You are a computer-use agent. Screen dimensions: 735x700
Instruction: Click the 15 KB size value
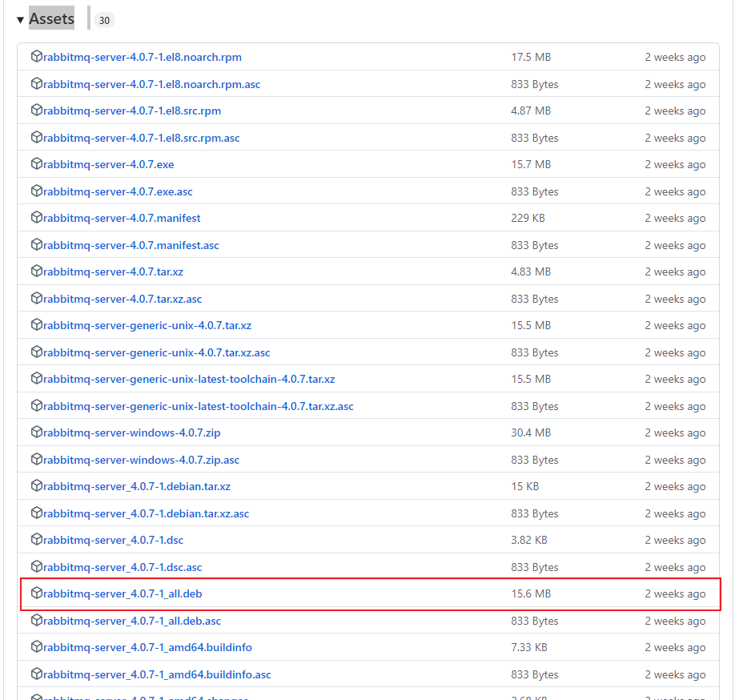click(525, 487)
